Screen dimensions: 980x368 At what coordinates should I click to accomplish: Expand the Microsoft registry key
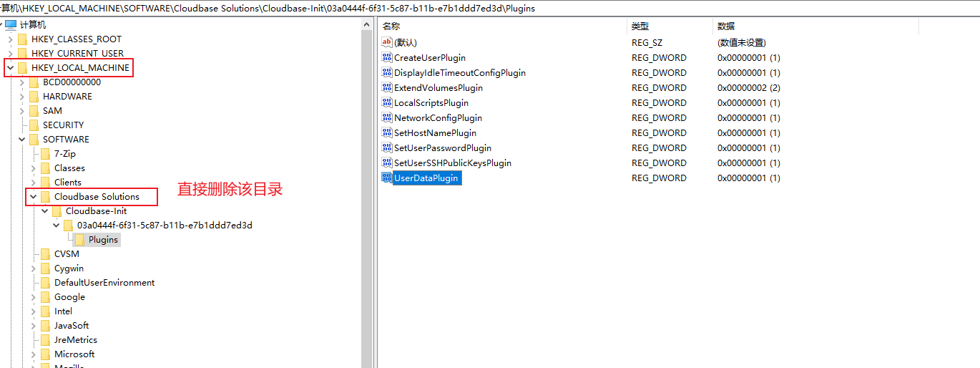click(33, 354)
